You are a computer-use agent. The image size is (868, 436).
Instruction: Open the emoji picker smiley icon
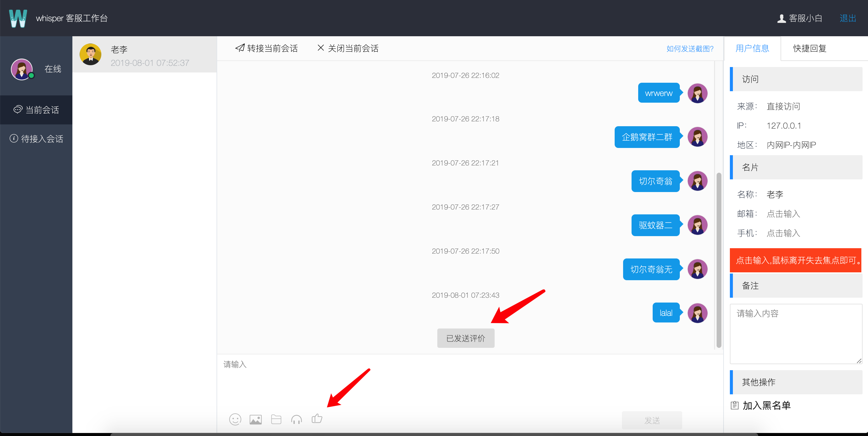235,419
